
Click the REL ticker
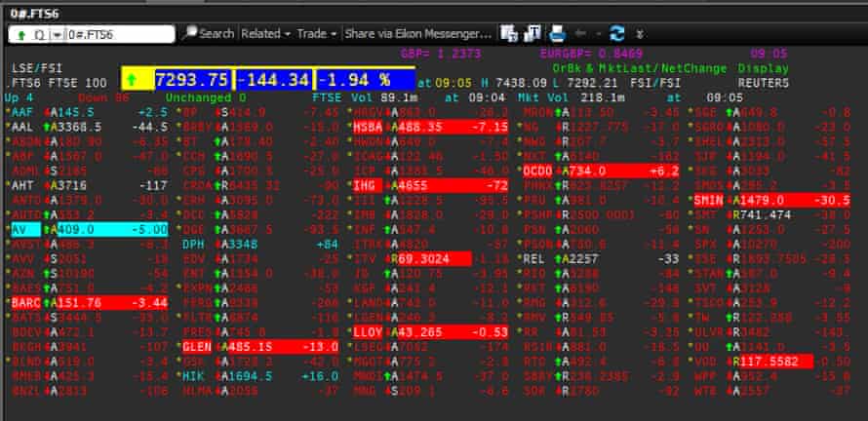pos(533,258)
